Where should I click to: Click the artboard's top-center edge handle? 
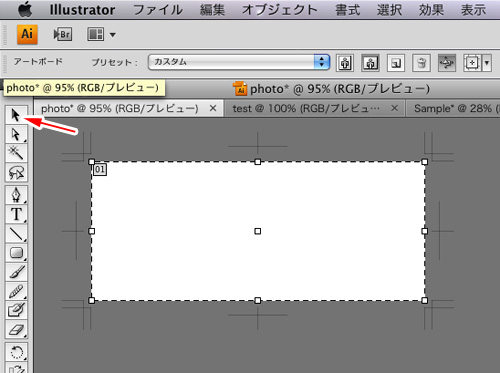click(258, 162)
